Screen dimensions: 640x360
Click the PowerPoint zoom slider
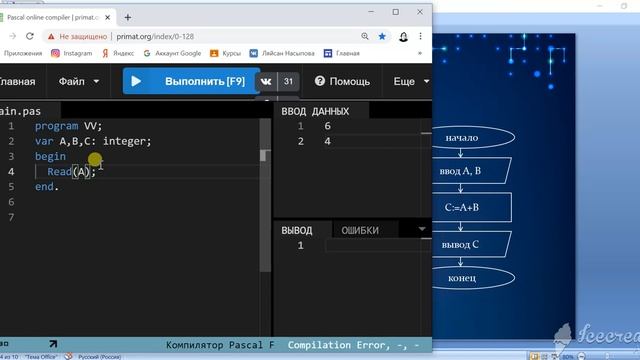pos(608,357)
